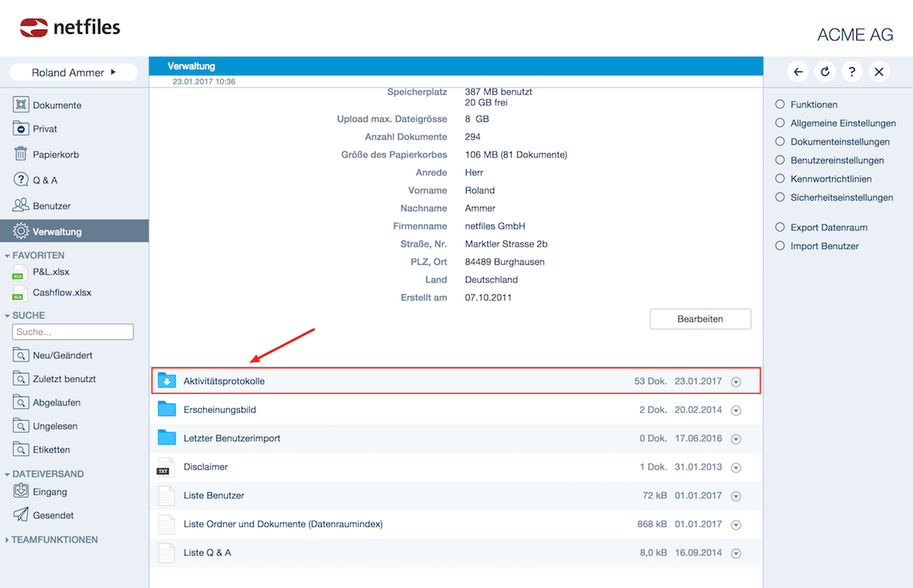Open the dropdown arrow for Aktivitätsprotokolle row
Screen dimensions: 913x588
click(736, 382)
